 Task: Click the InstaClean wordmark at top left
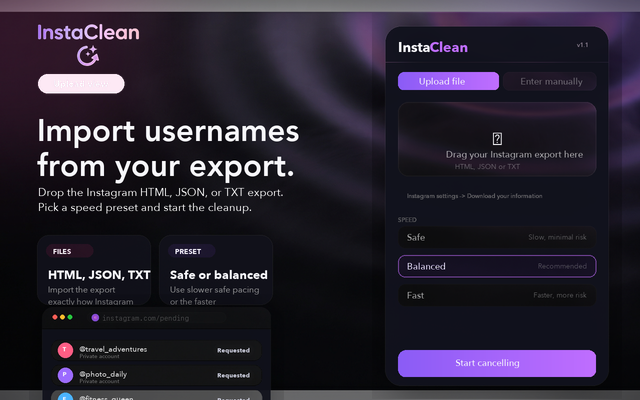point(88,33)
